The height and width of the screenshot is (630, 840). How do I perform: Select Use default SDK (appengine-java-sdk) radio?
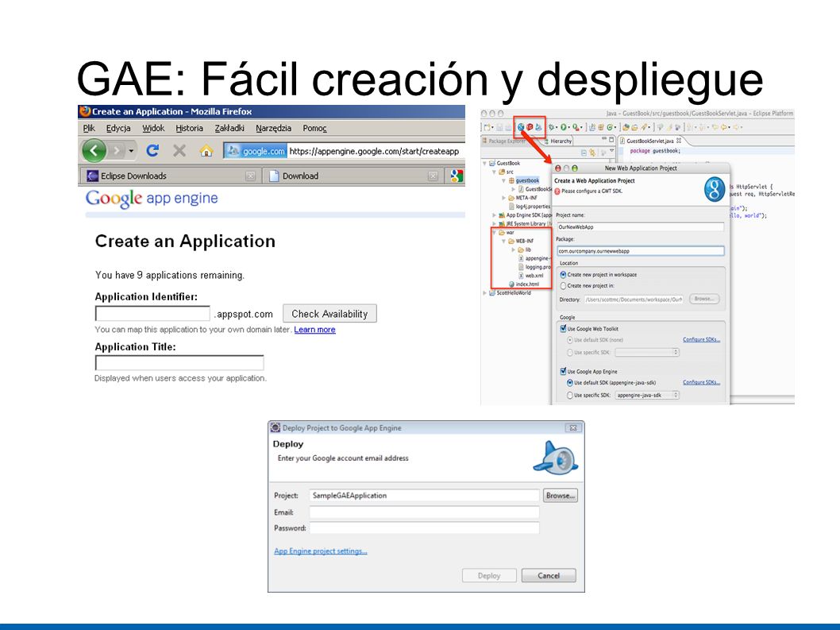pos(570,383)
